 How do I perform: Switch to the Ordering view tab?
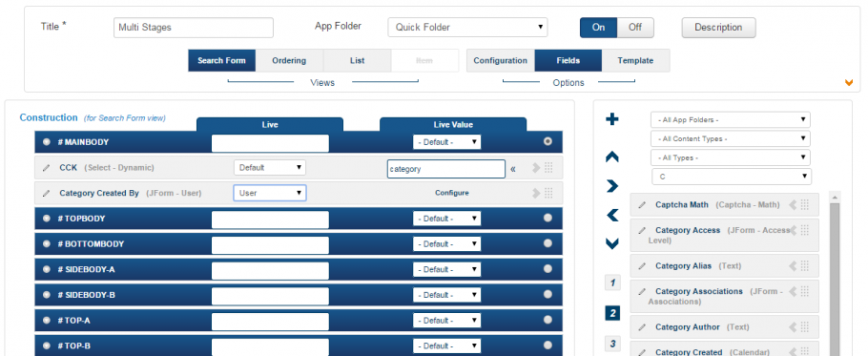[x=289, y=61]
